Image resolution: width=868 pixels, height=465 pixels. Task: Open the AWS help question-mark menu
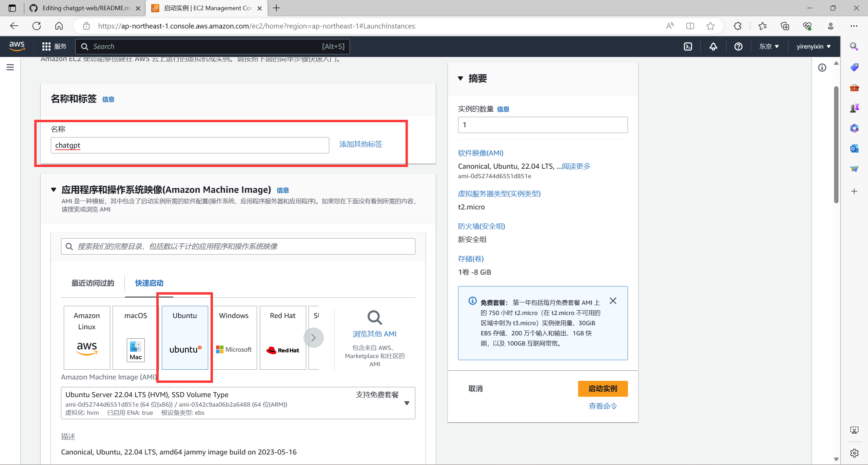pyautogui.click(x=738, y=46)
